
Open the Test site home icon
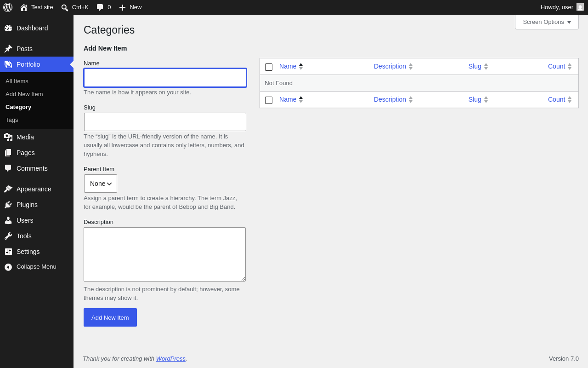pyautogui.click(x=24, y=7)
